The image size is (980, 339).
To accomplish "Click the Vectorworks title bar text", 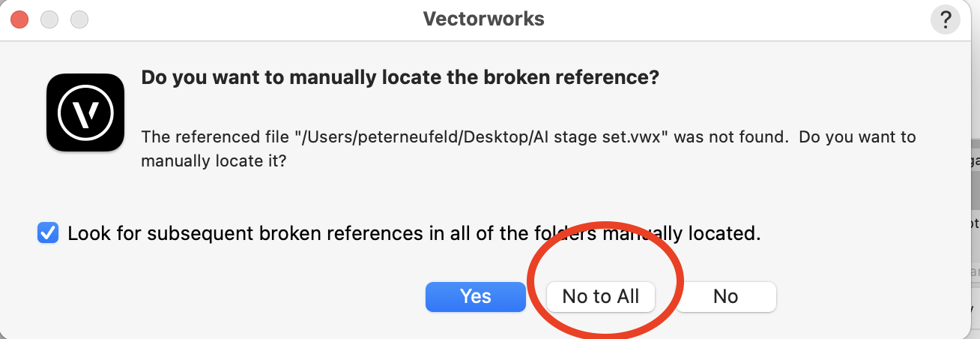I will (483, 19).
